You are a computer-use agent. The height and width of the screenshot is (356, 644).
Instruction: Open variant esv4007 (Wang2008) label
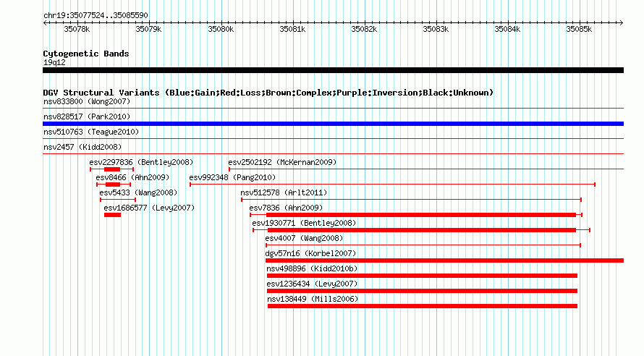(x=304, y=238)
